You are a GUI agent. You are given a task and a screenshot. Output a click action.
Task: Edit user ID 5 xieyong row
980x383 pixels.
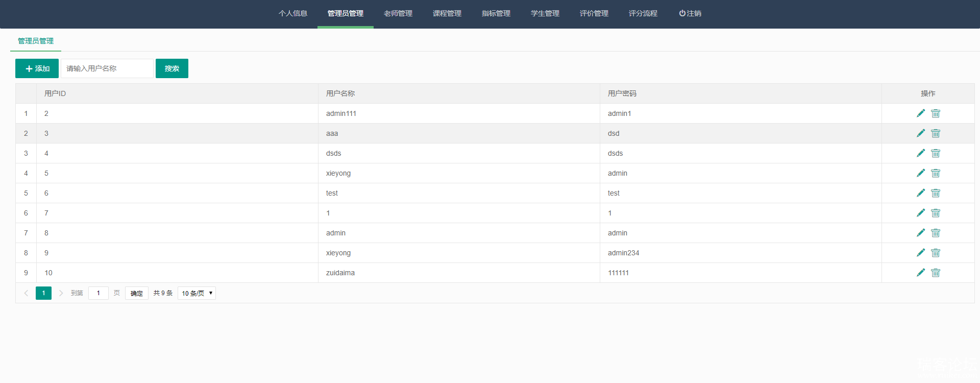pos(921,173)
